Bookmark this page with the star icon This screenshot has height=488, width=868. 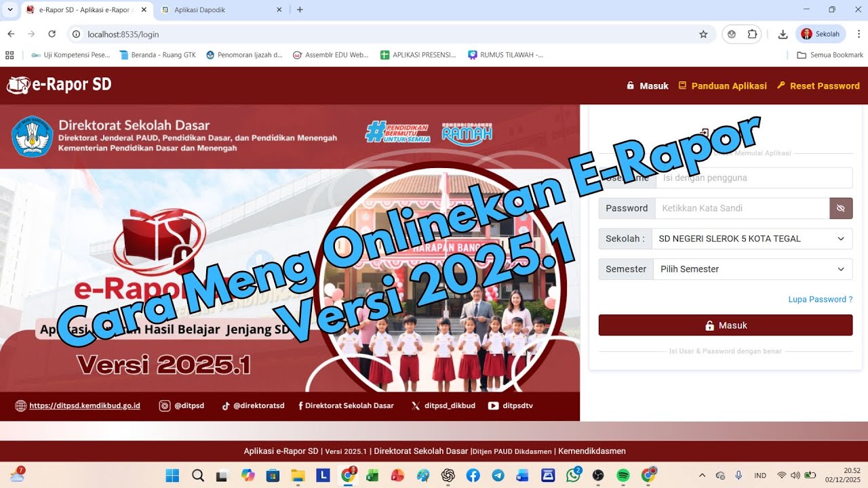point(703,34)
